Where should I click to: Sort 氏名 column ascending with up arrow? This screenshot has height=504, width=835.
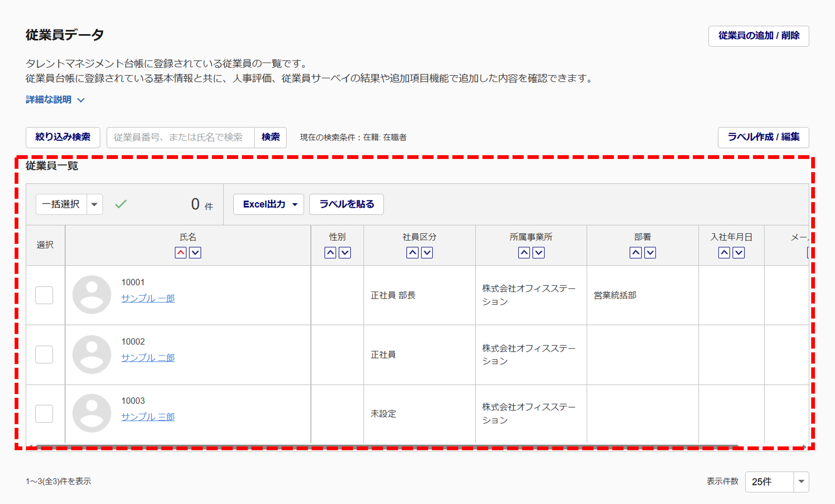tap(180, 253)
